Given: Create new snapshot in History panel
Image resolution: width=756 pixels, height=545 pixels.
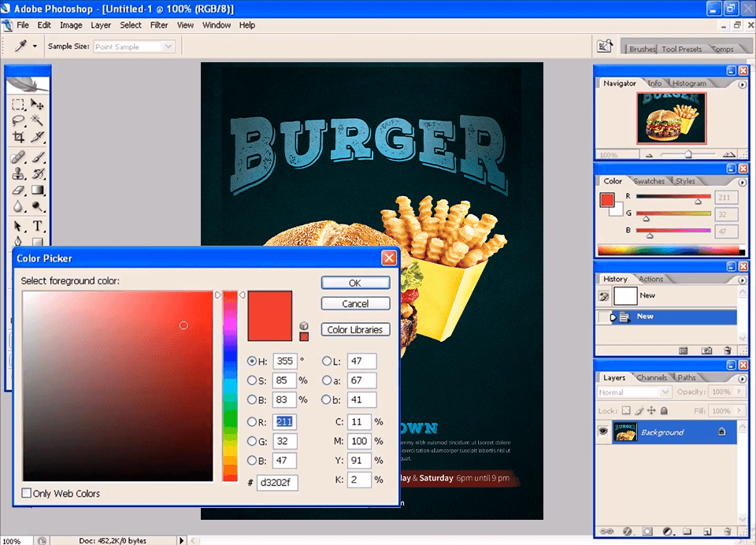Looking at the screenshot, I should (706, 350).
